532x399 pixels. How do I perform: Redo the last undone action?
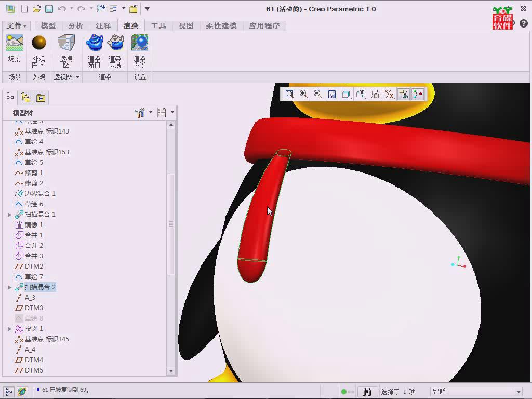(82, 9)
